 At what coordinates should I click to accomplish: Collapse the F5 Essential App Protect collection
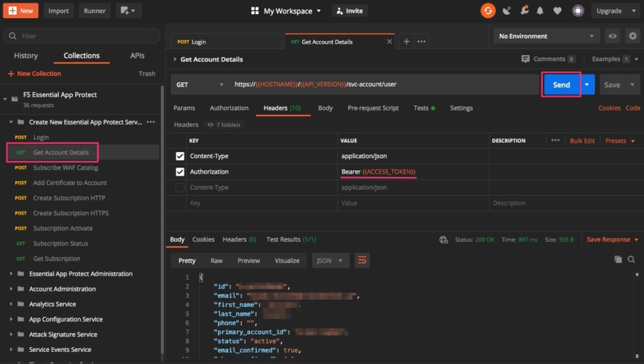[5, 99]
